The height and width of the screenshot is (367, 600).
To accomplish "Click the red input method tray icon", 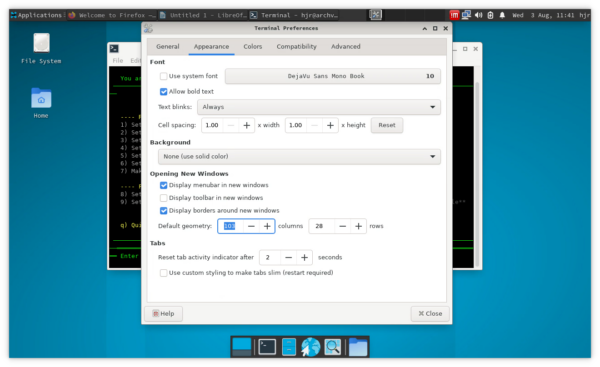I will [454, 15].
